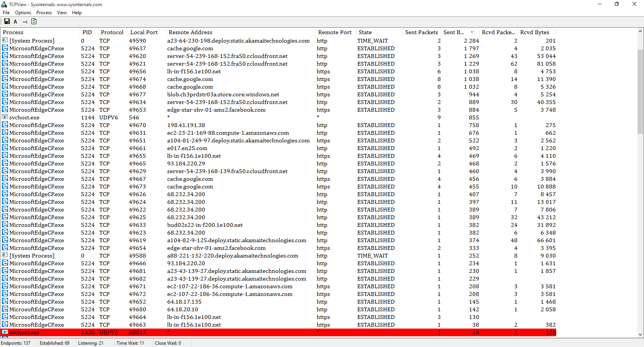Click the Save floppy disk toolbar icon
Image resolution: width=644 pixels, height=347 pixels.
[7, 21]
